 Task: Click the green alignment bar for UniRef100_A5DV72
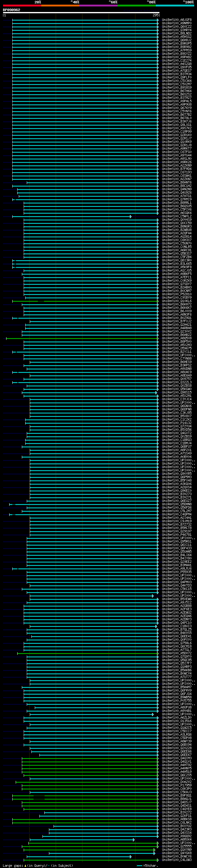(x=87, y=653)
